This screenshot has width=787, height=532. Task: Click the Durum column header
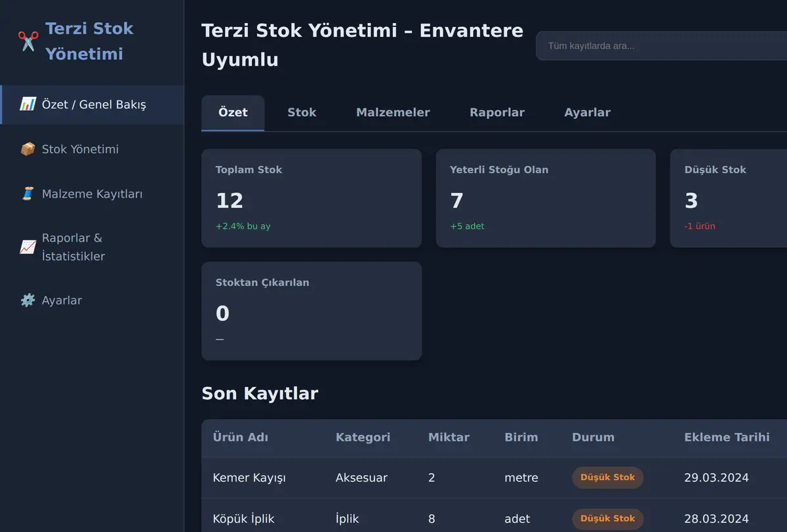pos(593,438)
